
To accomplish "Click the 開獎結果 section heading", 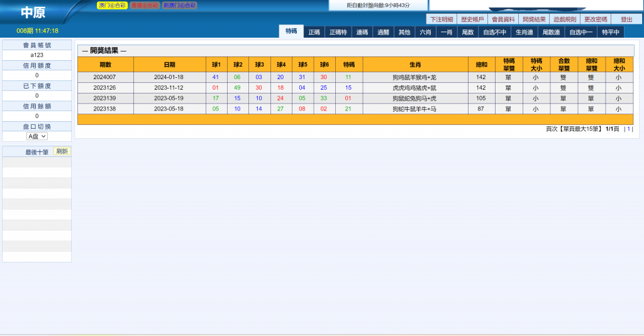I will click(104, 50).
